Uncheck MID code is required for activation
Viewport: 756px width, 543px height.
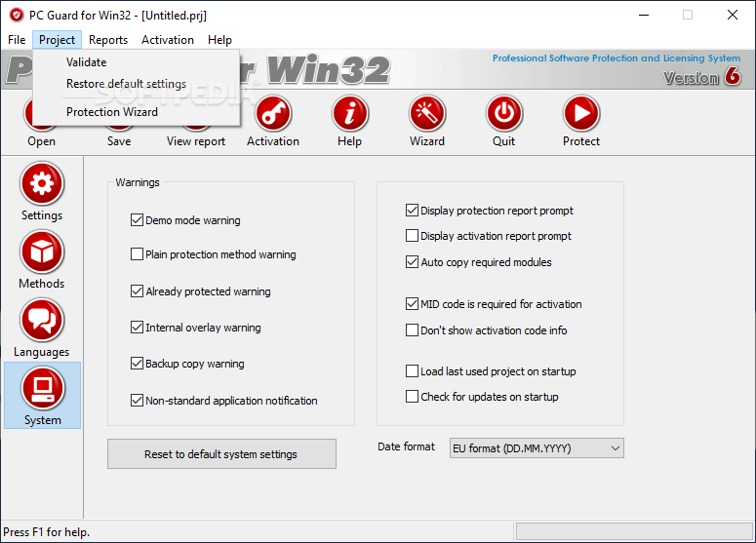point(412,304)
